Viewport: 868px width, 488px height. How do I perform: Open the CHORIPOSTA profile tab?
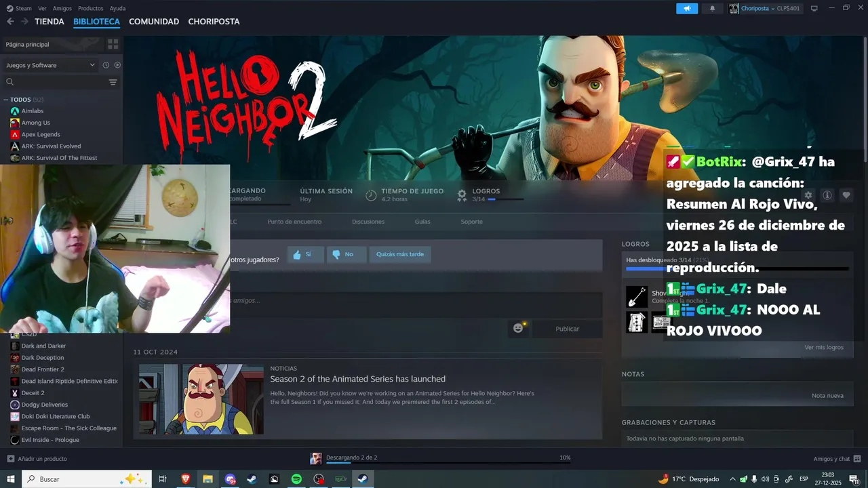click(x=214, y=22)
